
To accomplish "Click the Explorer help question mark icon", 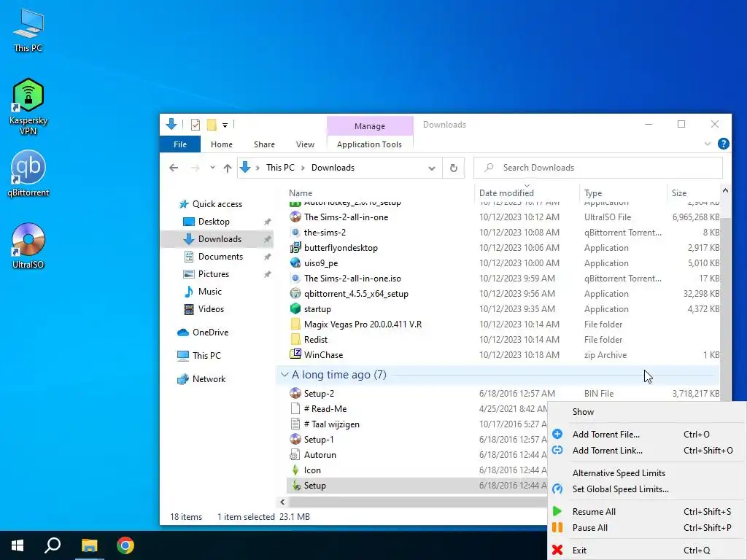I will tap(723, 144).
